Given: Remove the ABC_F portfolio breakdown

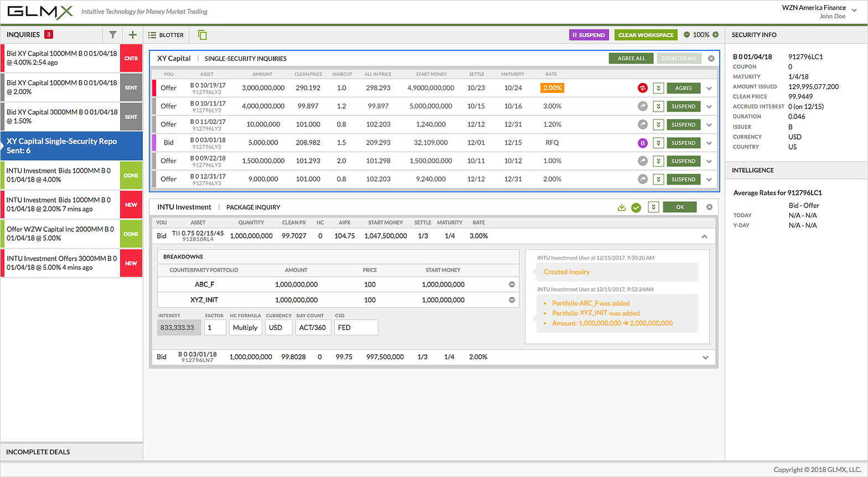Looking at the screenshot, I should [512, 284].
